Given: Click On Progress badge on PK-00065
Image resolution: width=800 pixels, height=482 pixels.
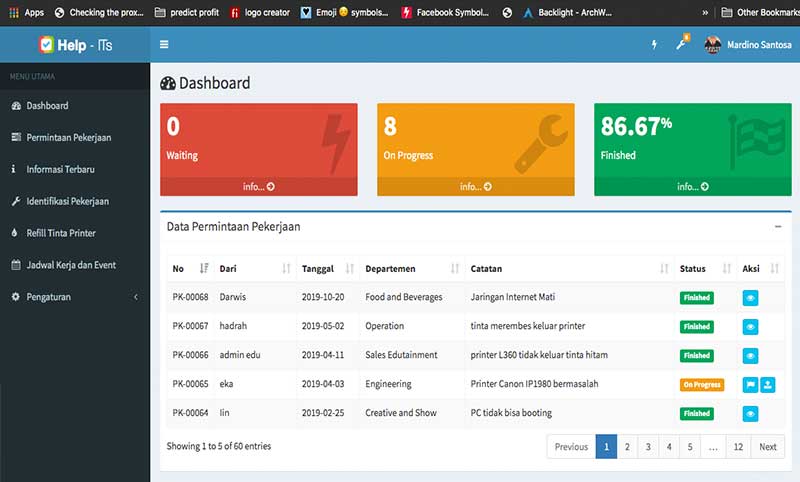Looking at the screenshot, I should (702, 385).
